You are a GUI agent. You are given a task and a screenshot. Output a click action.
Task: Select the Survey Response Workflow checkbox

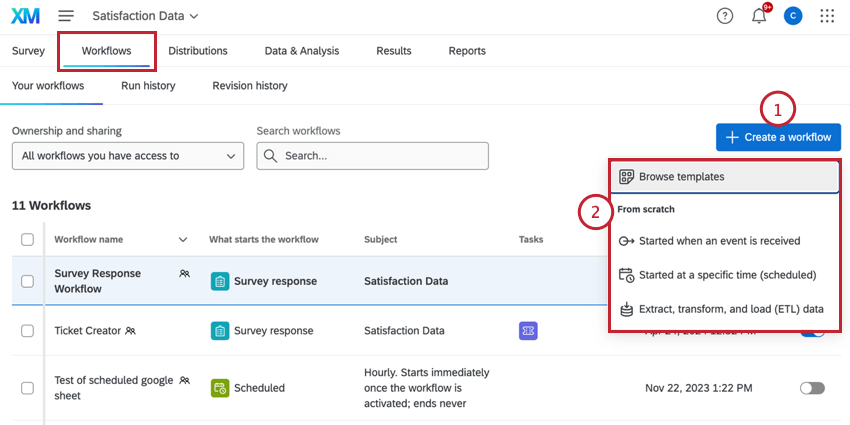coord(28,281)
